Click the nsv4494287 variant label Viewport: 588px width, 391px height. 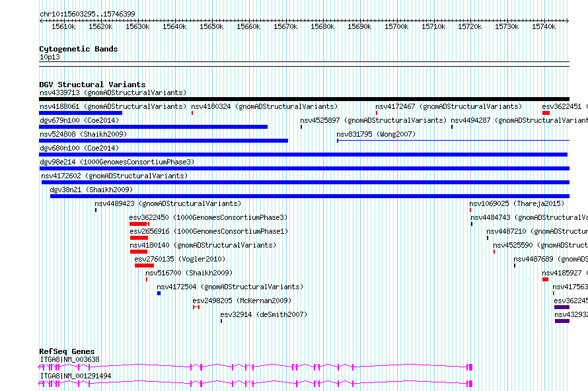pyautogui.click(x=519, y=120)
